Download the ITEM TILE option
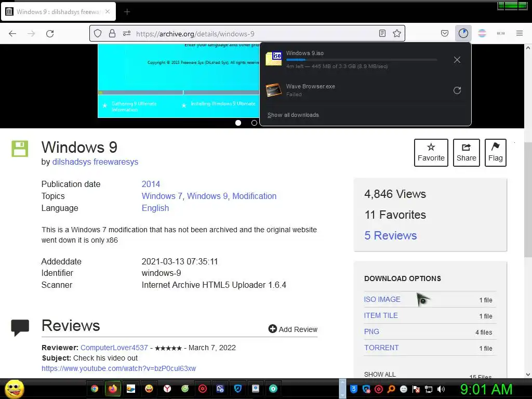The image size is (532, 399). point(381,315)
